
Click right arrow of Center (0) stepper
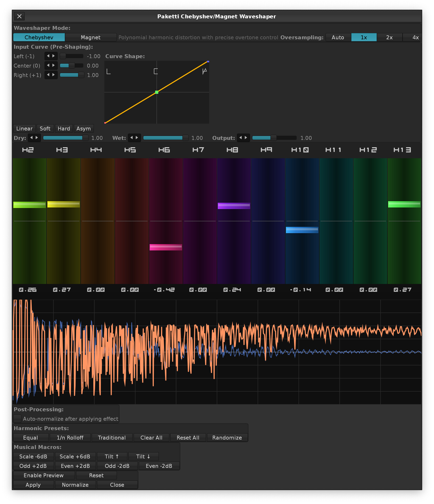pos(53,65)
